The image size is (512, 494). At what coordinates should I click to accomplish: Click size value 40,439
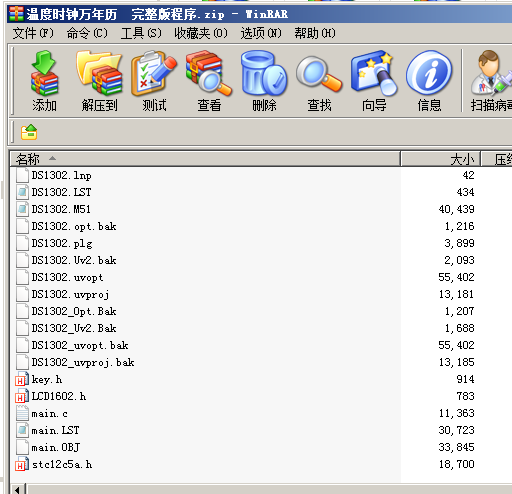click(x=456, y=209)
